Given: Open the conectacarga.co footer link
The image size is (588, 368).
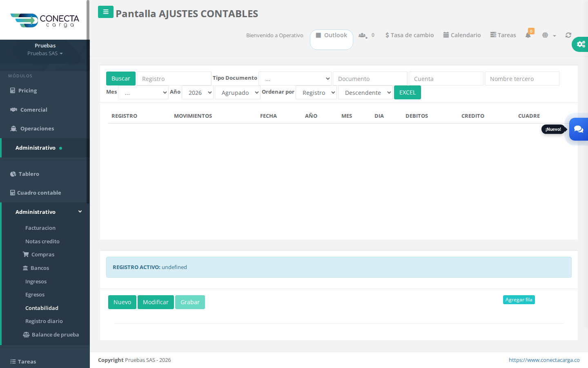Looking at the screenshot, I should (544, 360).
